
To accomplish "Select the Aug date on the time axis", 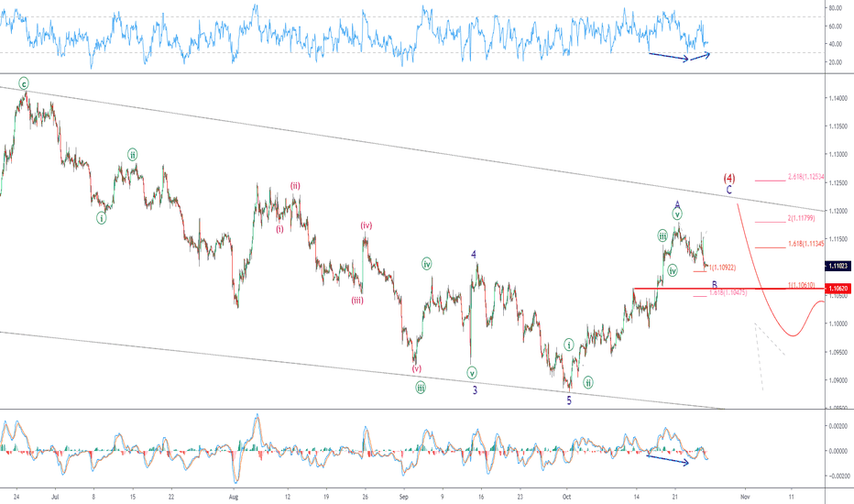I will [233, 497].
